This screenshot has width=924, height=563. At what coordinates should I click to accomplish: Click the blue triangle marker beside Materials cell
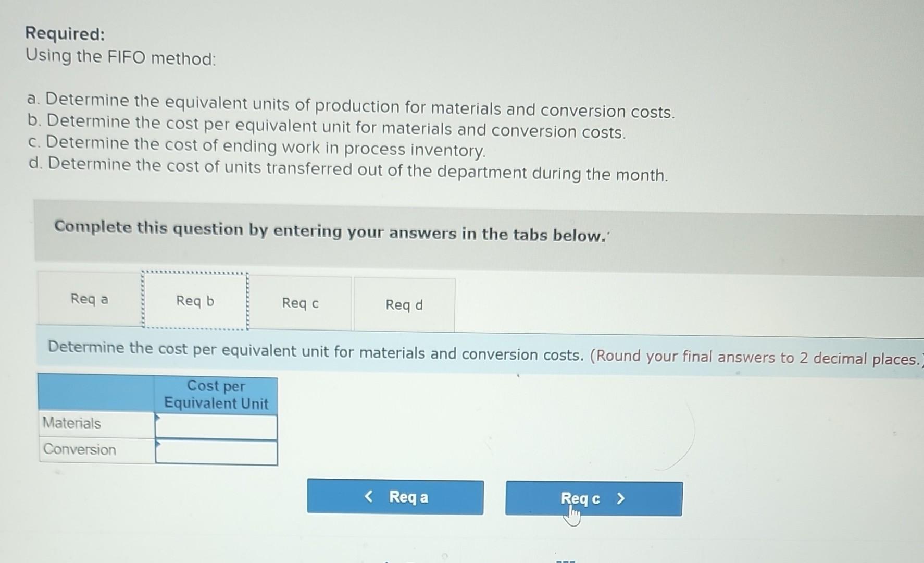pyautogui.click(x=158, y=417)
